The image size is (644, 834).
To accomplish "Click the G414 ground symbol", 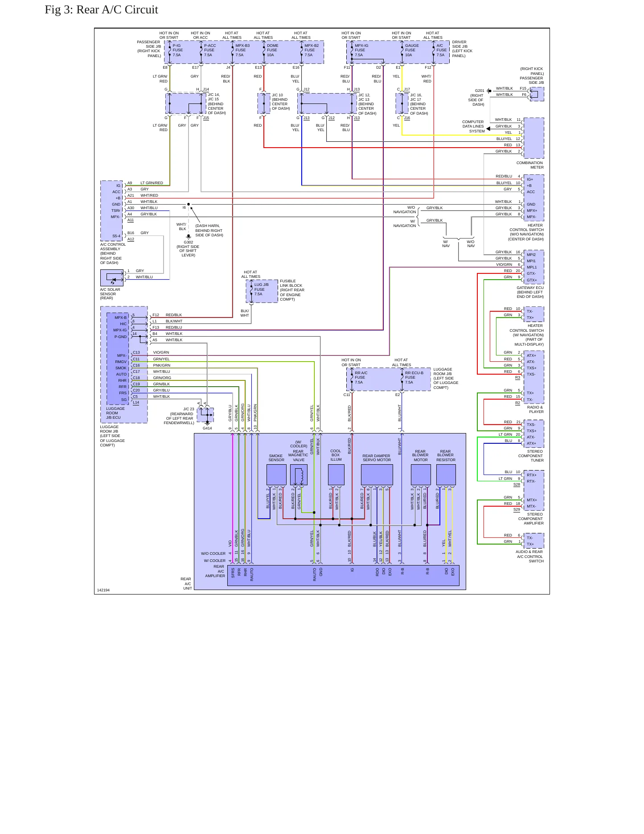I will pyautogui.click(x=207, y=422).
